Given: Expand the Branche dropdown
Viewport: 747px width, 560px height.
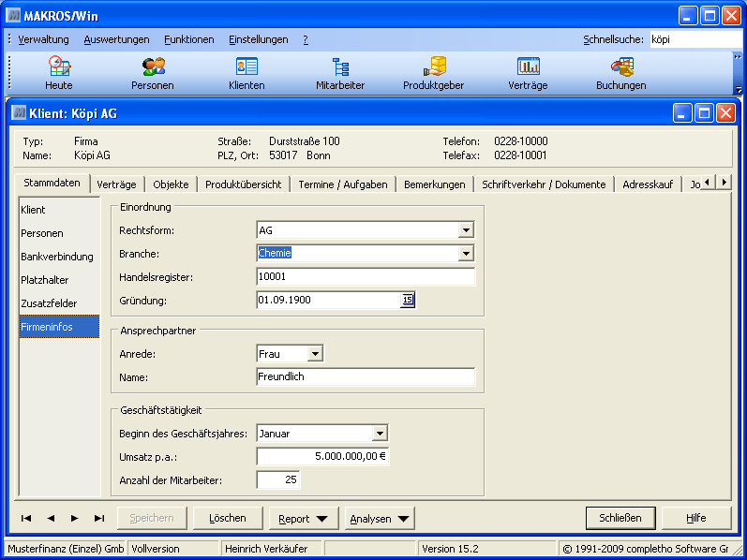Looking at the screenshot, I should 466,254.
